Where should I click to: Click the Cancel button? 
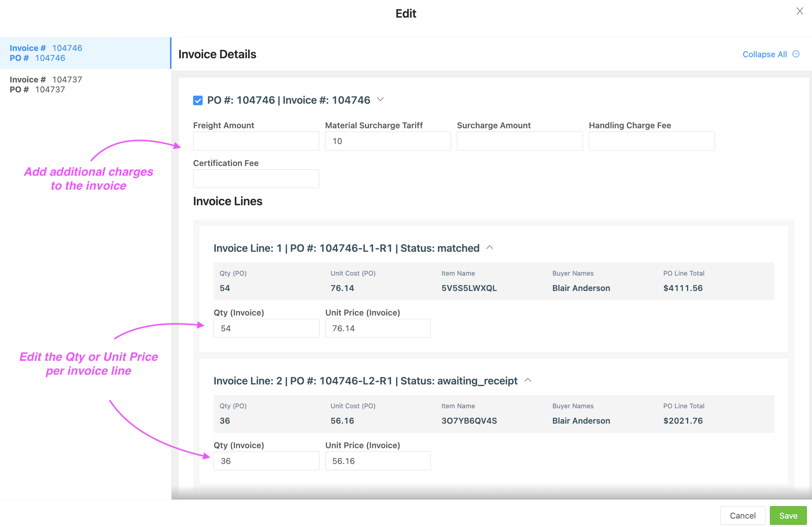click(x=743, y=516)
